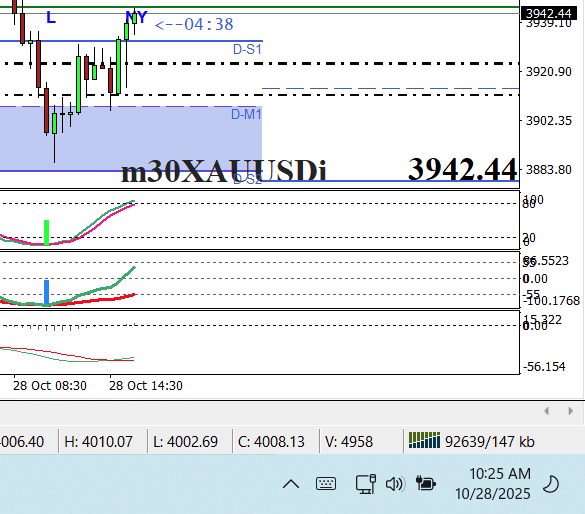
Task: Click blue signal bar in second indicator
Action: pyautogui.click(x=47, y=292)
